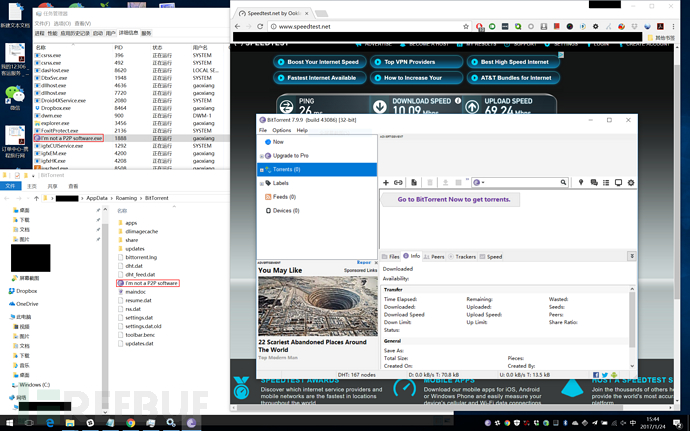Open 文件(F) menu in Task Manager
The image size is (690, 431).
click(42, 23)
